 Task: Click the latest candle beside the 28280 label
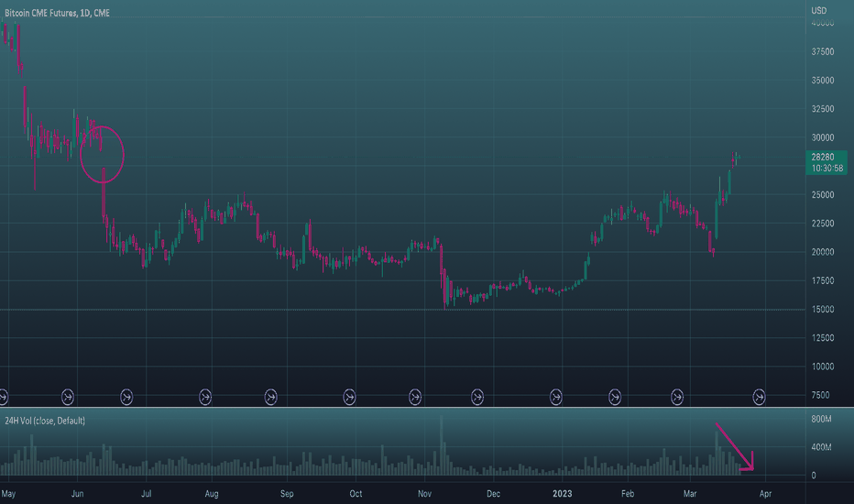point(739,158)
